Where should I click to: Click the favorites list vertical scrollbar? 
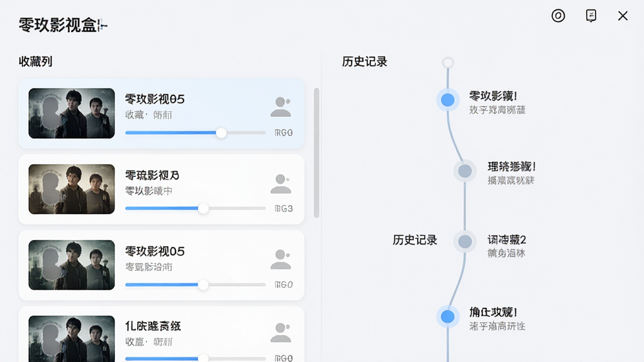tap(316, 153)
